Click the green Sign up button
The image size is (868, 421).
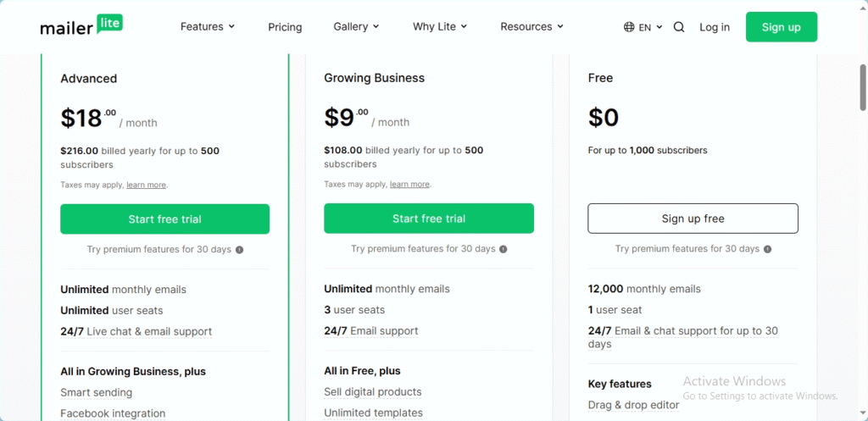(x=781, y=27)
